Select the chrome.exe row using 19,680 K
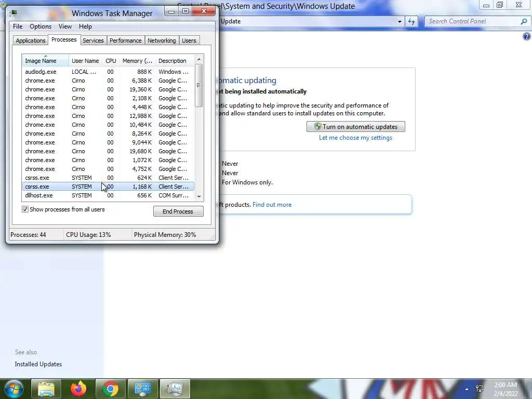This screenshot has height=399, width=532. pyautogui.click(x=108, y=151)
